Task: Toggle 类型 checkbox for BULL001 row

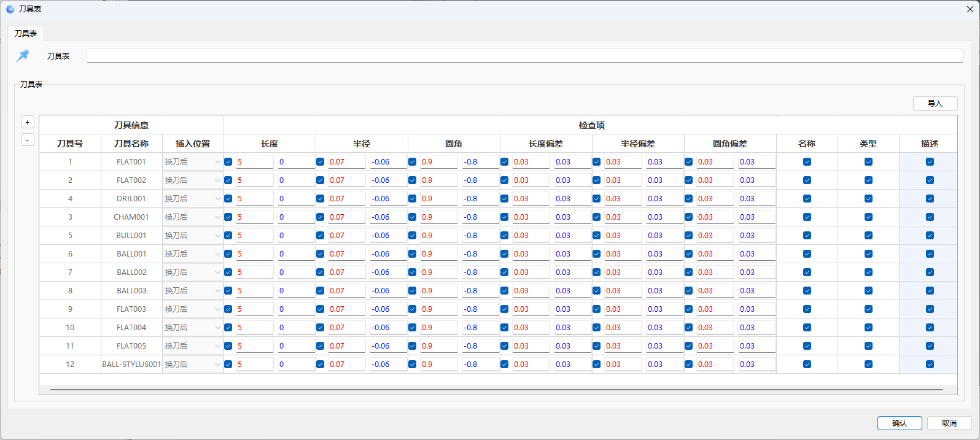Action: coord(868,236)
